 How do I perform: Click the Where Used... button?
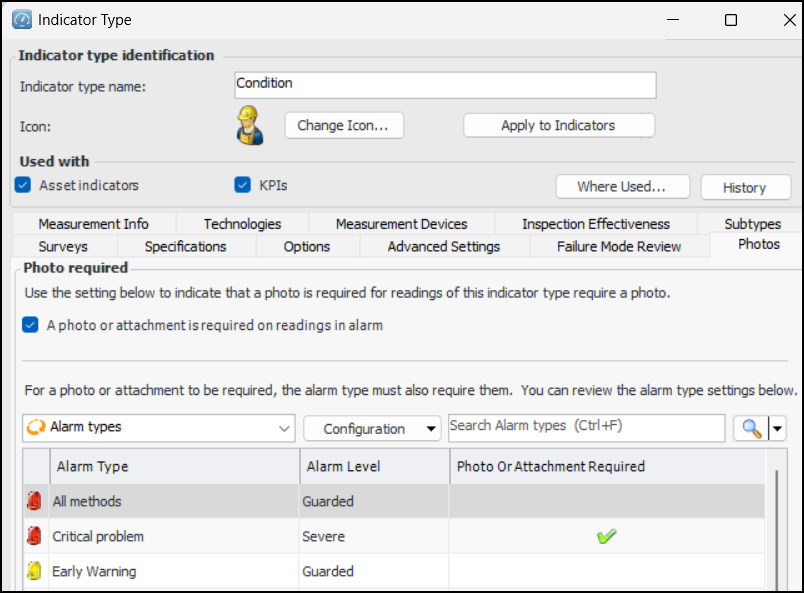[x=620, y=187]
